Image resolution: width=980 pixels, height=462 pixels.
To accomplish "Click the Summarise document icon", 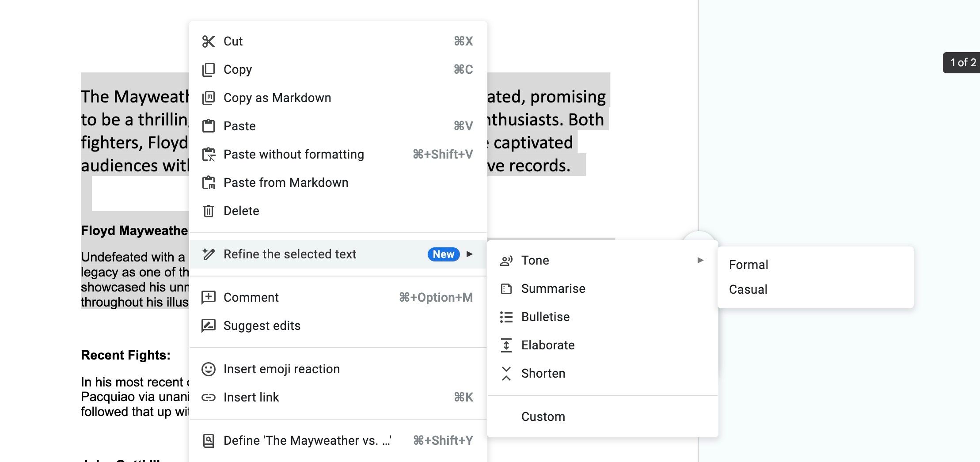I will [506, 289].
